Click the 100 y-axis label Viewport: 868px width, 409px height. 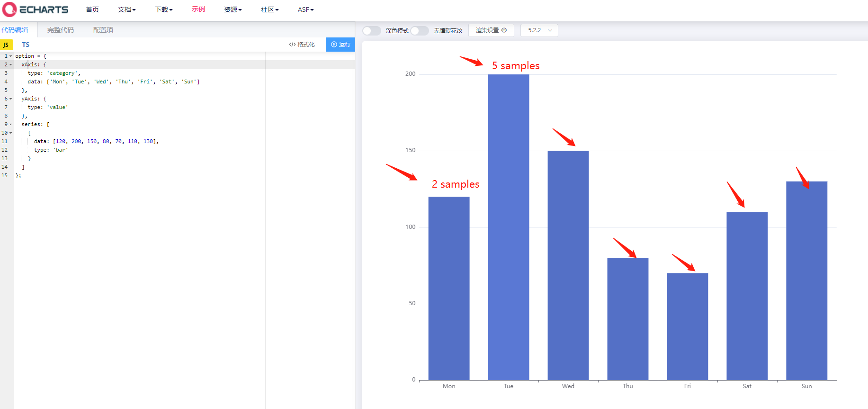[410, 227]
